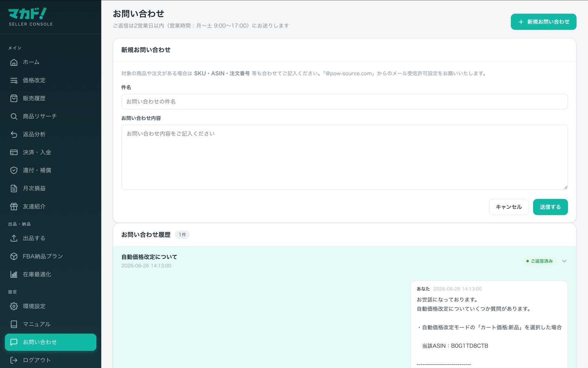Click the 1件 count badge
Viewport: 588px width, 368px height.
(182, 235)
